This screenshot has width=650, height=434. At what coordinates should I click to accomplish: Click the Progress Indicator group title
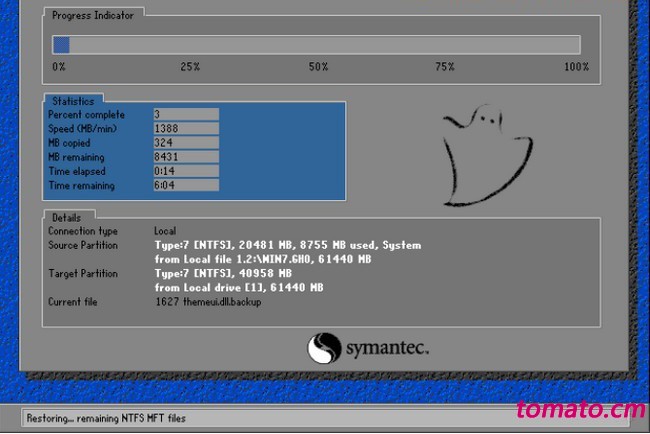pyautogui.click(x=93, y=15)
